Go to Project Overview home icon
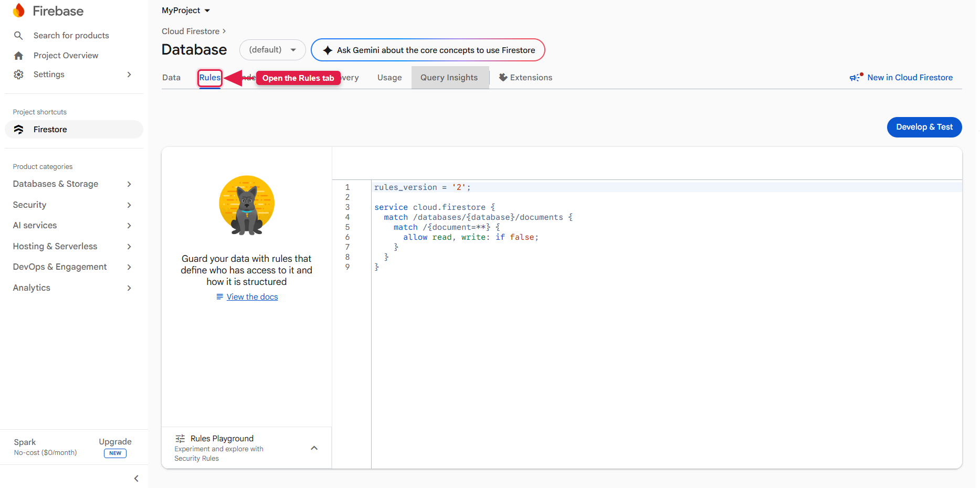Viewport: 980px width, 488px height. tap(18, 56)
